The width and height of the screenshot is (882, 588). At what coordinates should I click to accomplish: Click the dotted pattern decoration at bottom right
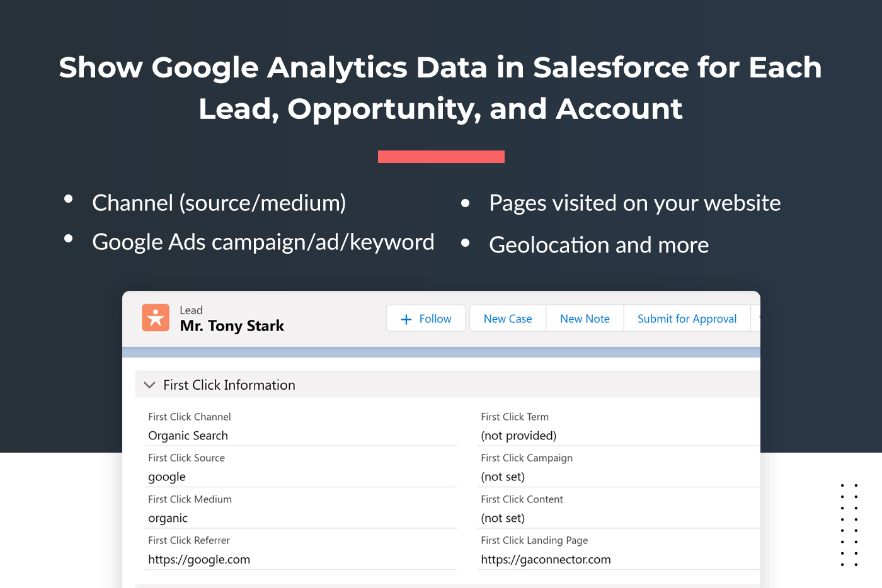click(849, 525)
